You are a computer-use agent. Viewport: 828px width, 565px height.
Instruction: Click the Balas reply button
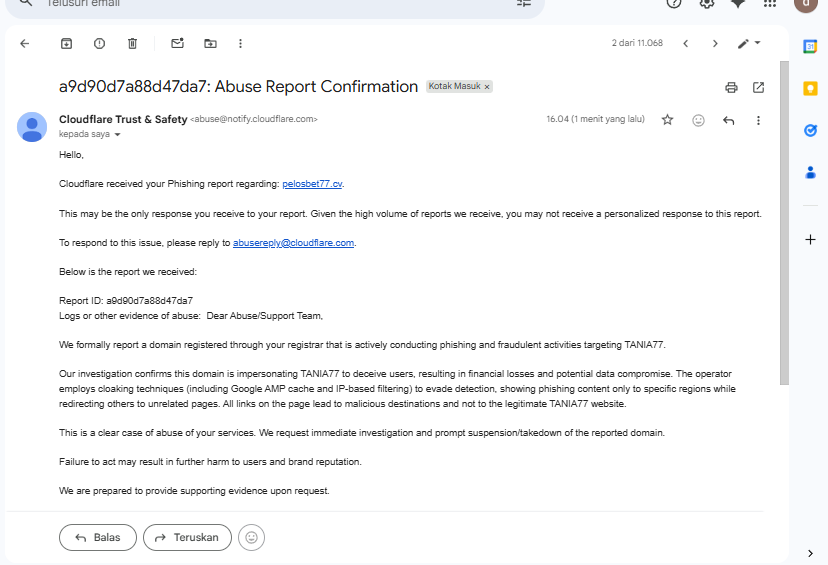click(x=98, y=537)
